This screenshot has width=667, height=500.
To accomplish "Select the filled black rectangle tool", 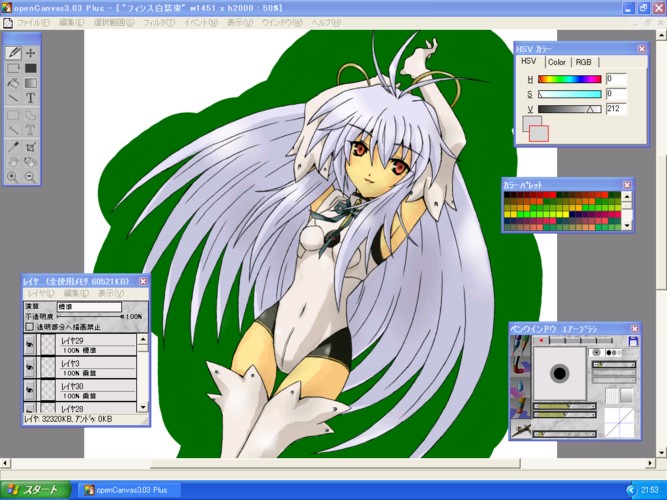I will click(x=31, y=68).
